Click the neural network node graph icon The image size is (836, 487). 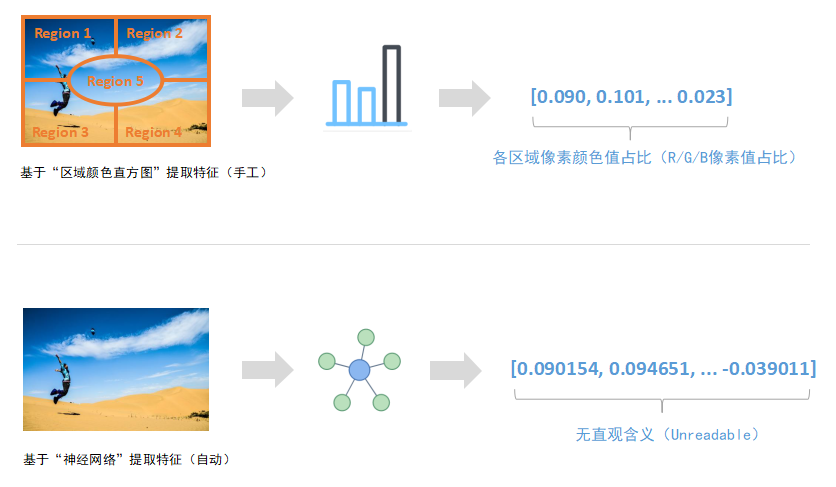[x=359, y=370]
